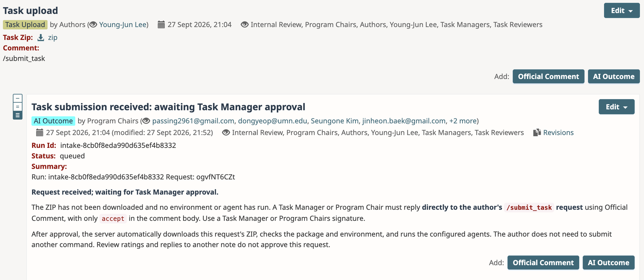Screen dimensions: 644x280
Task: Click the cyan 'AI Outcome' tag
Action: 53,121
